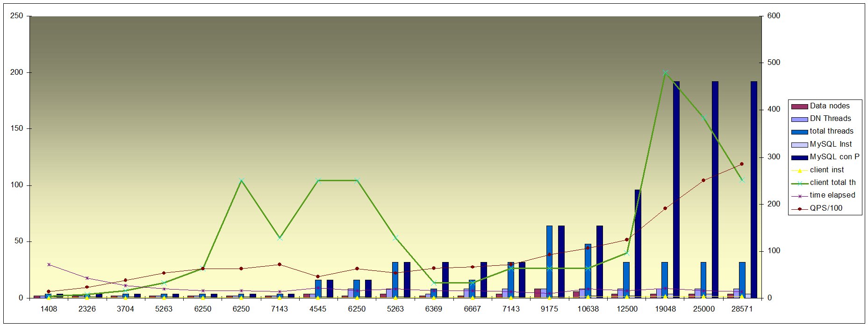This screenshot has height=326, width=868.
Task: Select the dark blue bar at 12500
Action: 638,243
